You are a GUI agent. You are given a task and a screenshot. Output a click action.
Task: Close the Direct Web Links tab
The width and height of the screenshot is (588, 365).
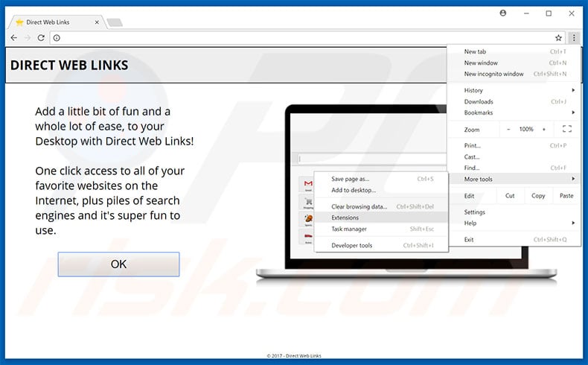(97, 22)
